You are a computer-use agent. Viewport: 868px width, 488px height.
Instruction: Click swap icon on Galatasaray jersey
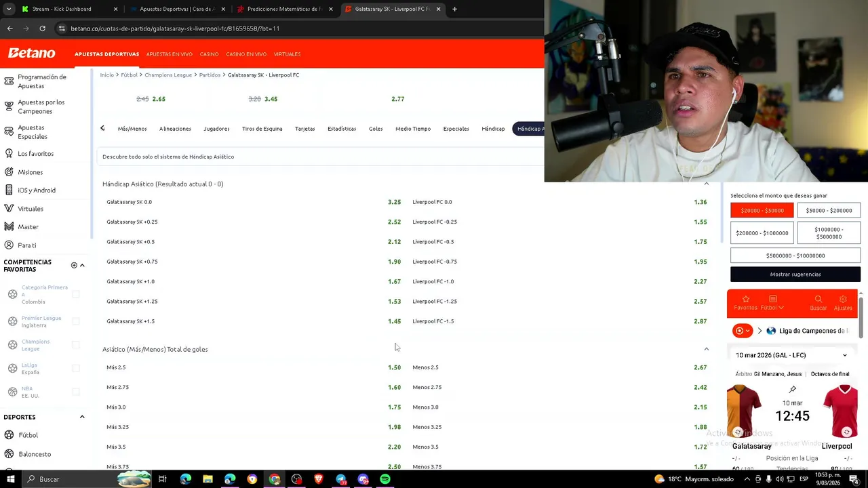click(x=738, y=432)
